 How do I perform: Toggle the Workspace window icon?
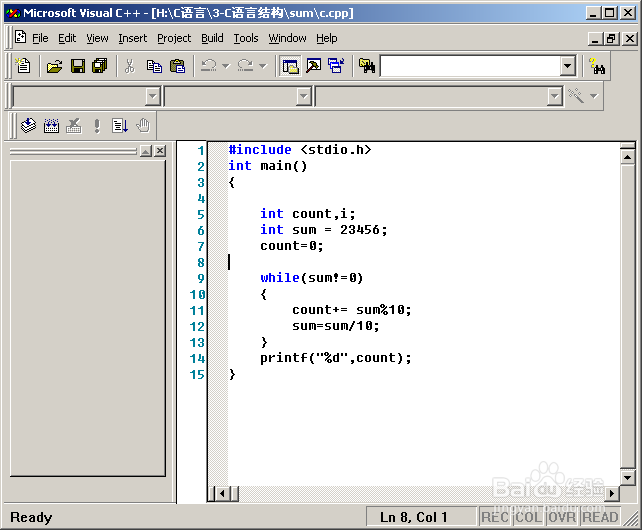click(290, 66)
